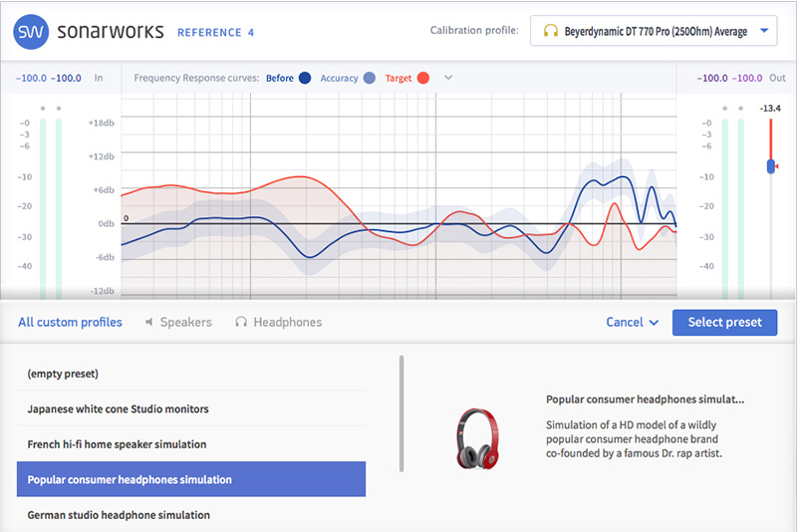The height and width of the screenshot is (532, 797).
Task: Expand frequency response curves chevron
Action: coord(447,78)
